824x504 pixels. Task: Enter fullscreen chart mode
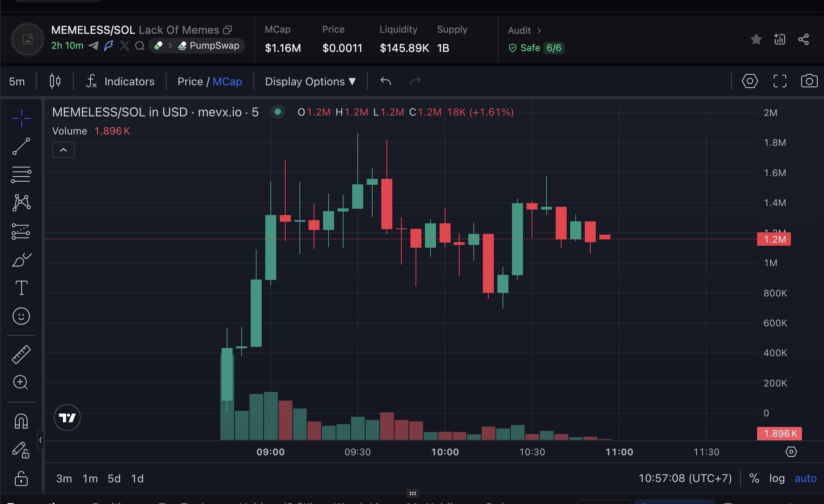point(780,81)
